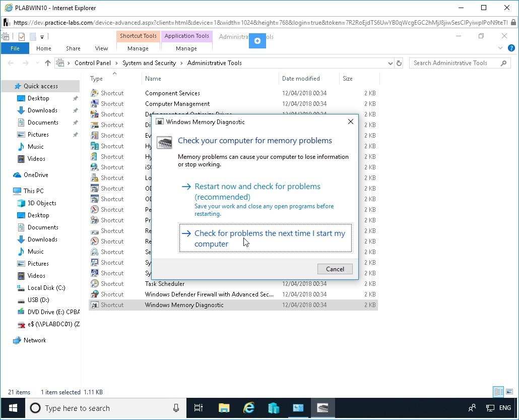The height and width of the screenshot is (420, 519).
Task: Click the Computer Management shortcut icon
Action: [x=94, y=104]
